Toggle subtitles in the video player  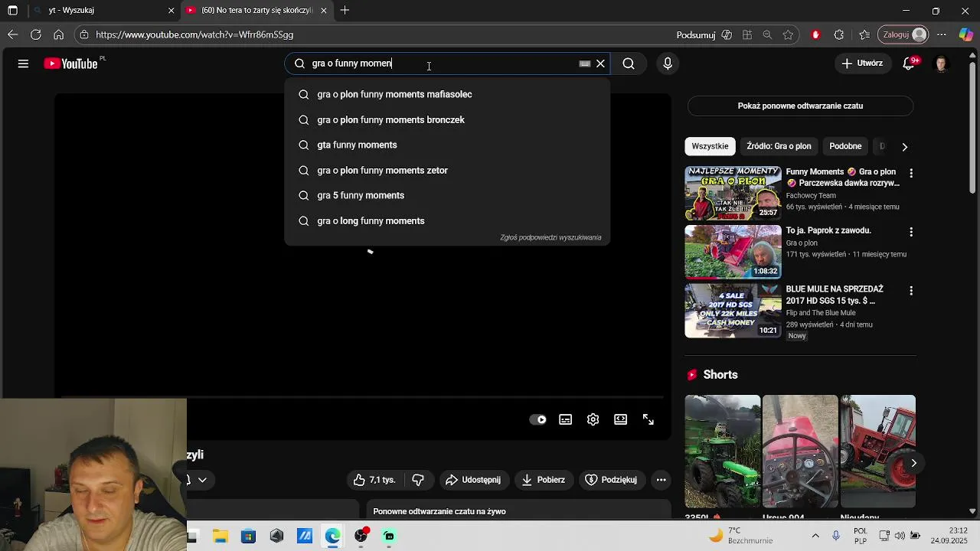[x=566, y=419]
